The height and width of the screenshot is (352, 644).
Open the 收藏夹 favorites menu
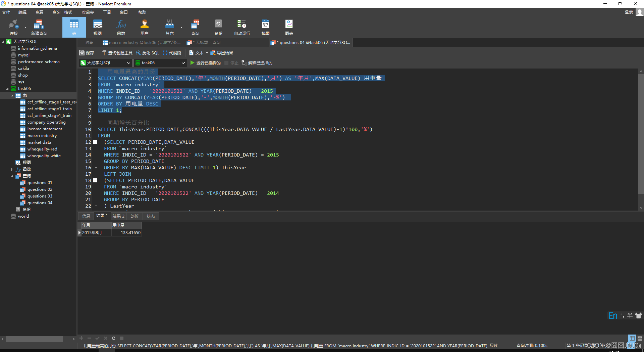pos(88,12)
